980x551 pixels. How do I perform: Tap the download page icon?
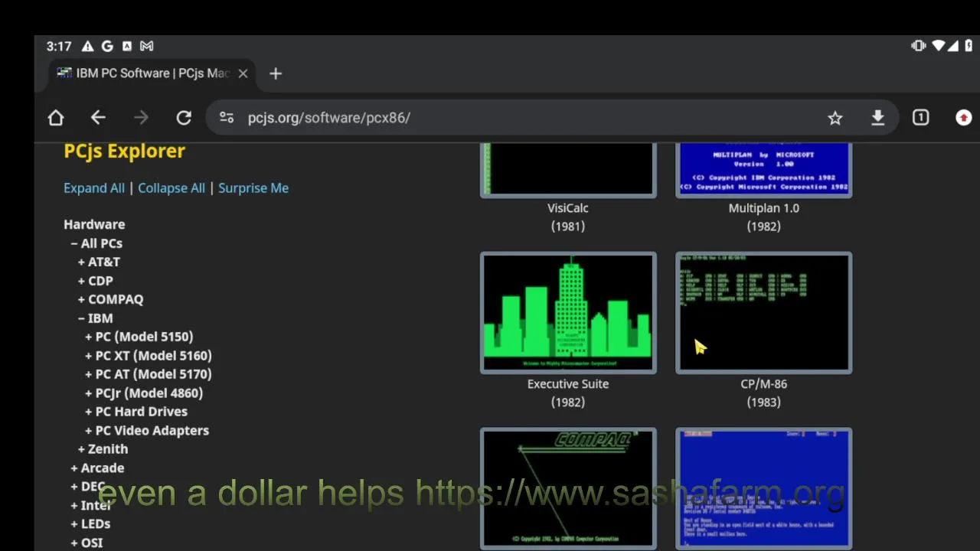(x=878, y=118)
